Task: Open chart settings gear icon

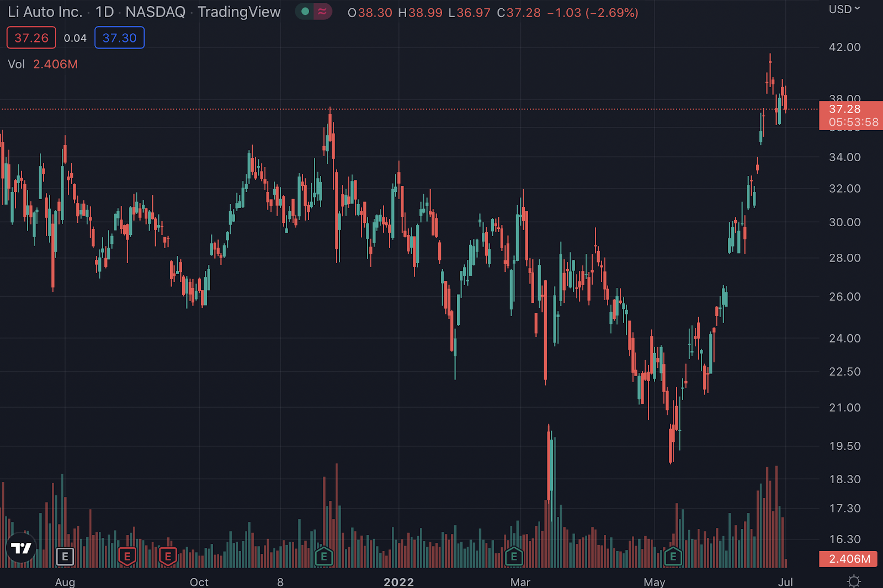Action: tap(854, 581)
